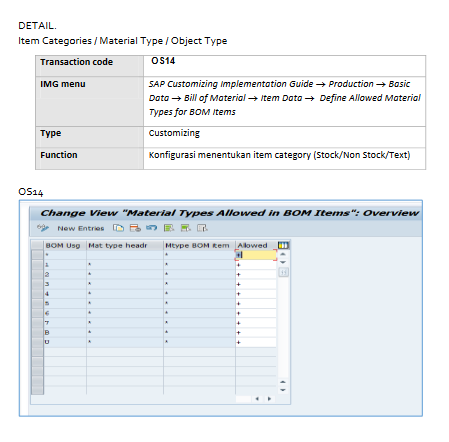This screenshot has width=449, height=442.
Task: Click the Select All icon
Action: [x=169, y=228]
